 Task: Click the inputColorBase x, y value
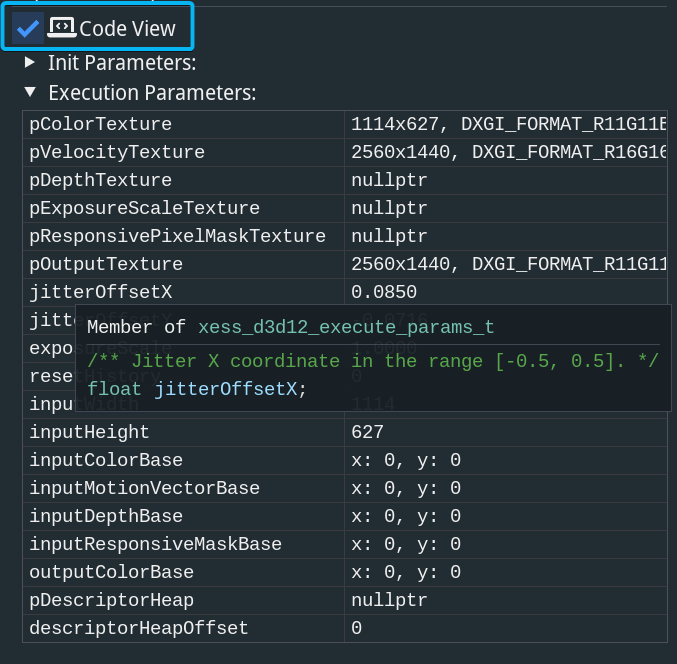pyautogui.click(x=405, y=460)
